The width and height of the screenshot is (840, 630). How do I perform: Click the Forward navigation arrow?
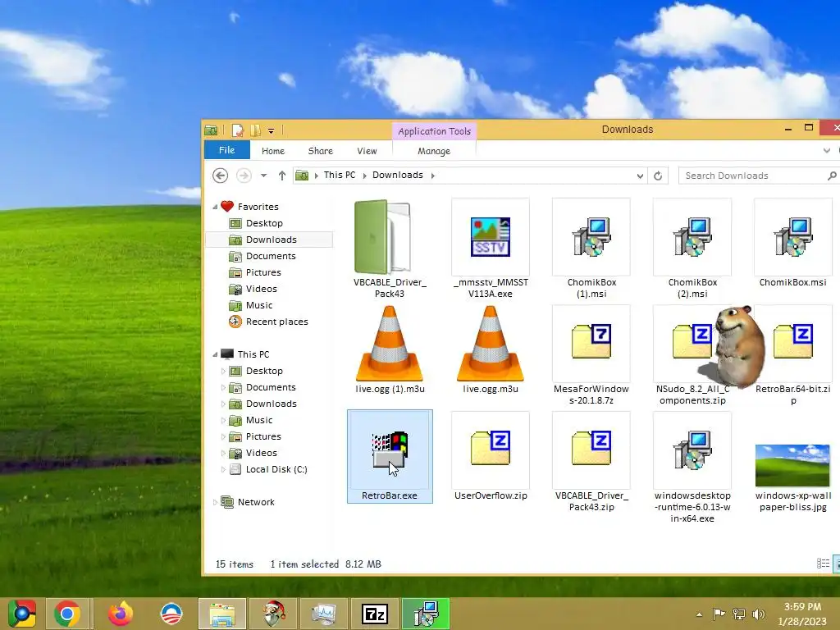pyautogui.click(x=244, y=176)
